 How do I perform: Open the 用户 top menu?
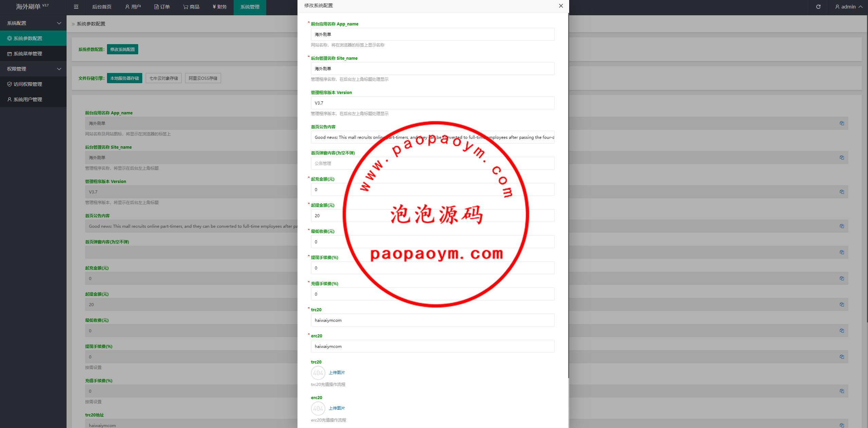133,7
